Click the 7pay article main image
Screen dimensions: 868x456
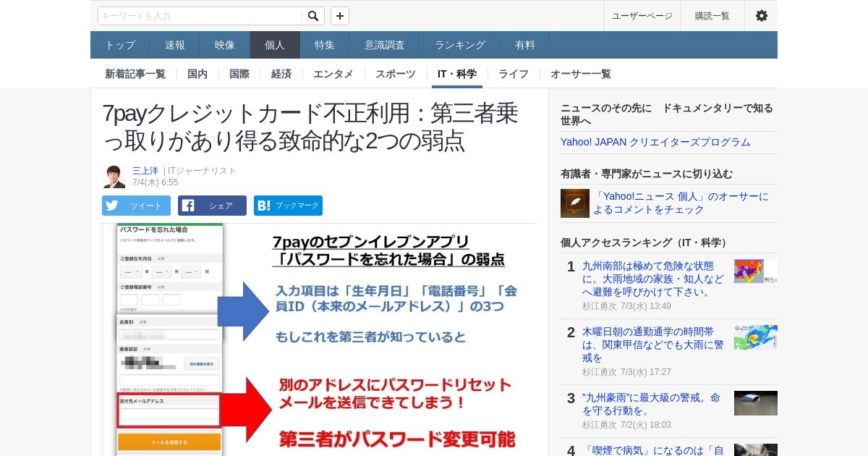point(320,340)
